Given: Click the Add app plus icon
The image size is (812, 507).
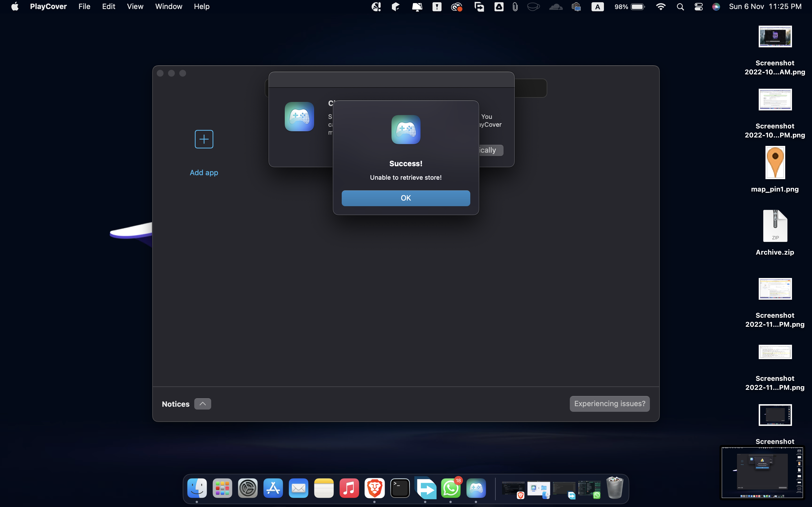Looking at the screenshot, I should pyautogui.click(x=204, y=139).
